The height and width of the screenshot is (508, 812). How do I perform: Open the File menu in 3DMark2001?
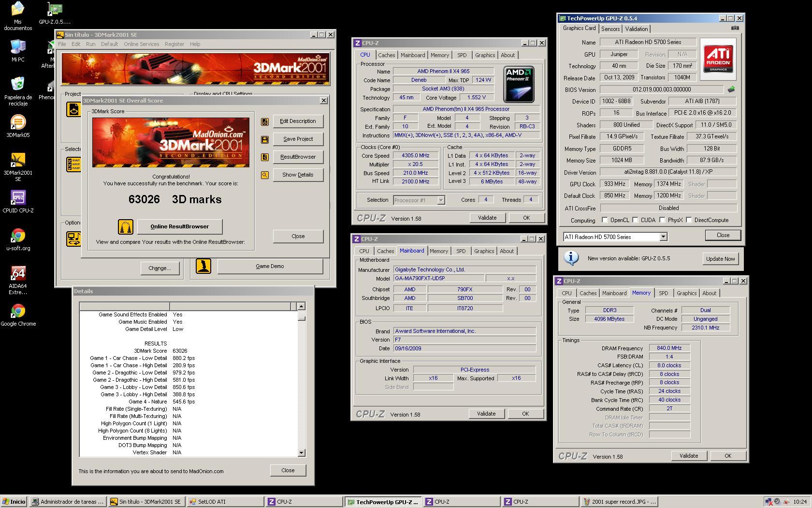click(x=62, y=44)
